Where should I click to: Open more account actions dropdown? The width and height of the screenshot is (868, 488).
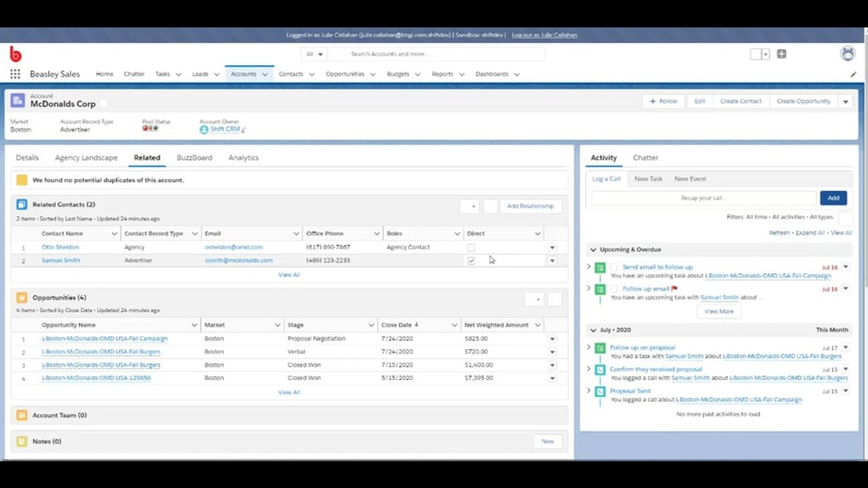click(x=845, y=101)
